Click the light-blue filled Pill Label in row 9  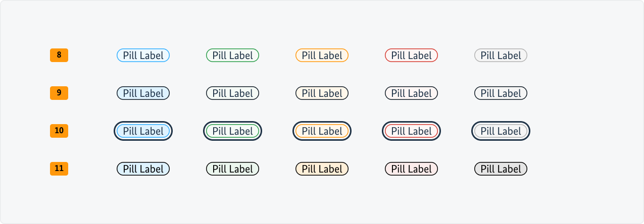click(143, 93)
